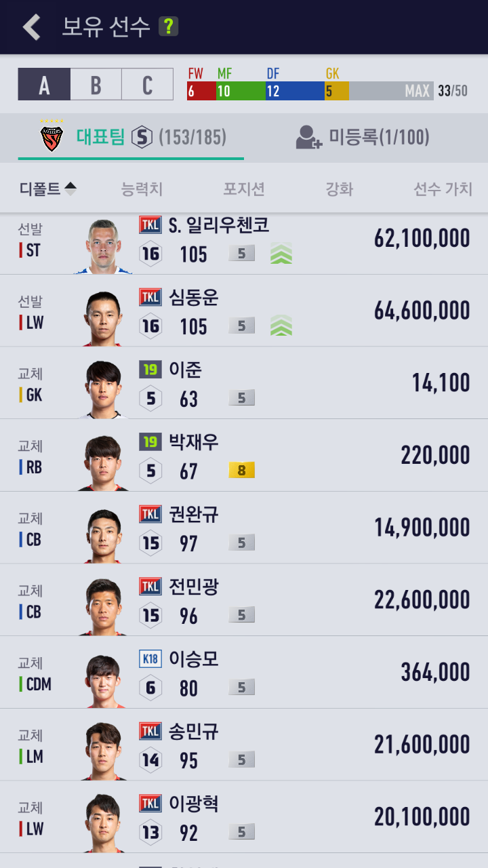Viewport: 488px width, 868px height.
Task: Tap the S grade badge next to 대표팀
Action: 142,138
